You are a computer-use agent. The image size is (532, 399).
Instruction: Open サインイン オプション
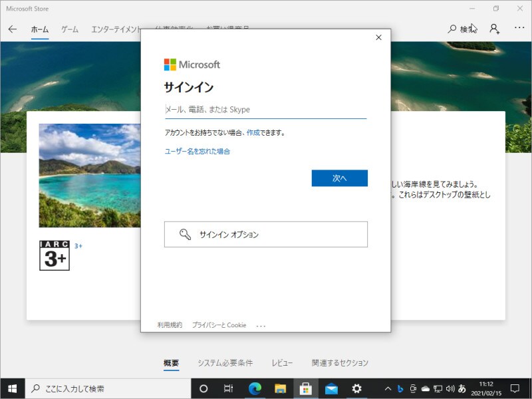coord(265,234)
